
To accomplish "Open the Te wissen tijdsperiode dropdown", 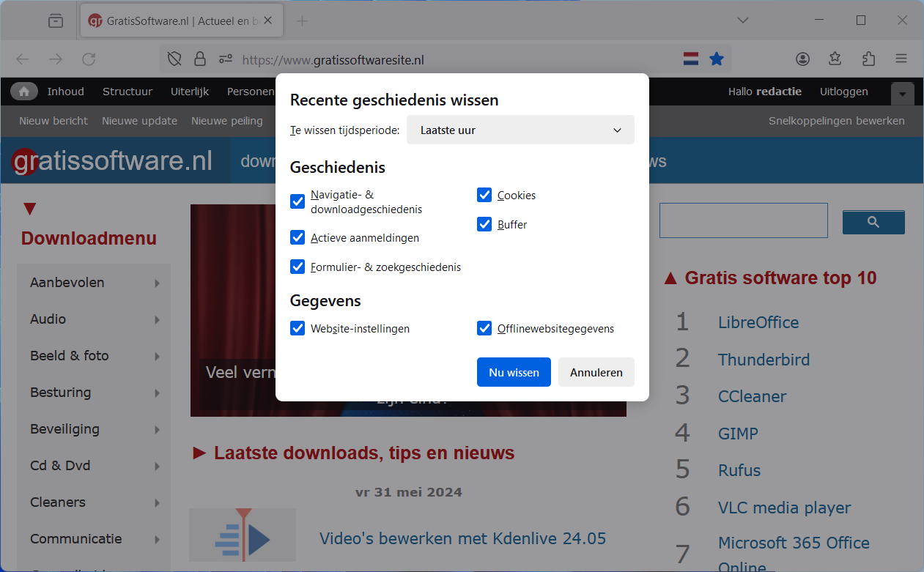I will tap(520, 130).
